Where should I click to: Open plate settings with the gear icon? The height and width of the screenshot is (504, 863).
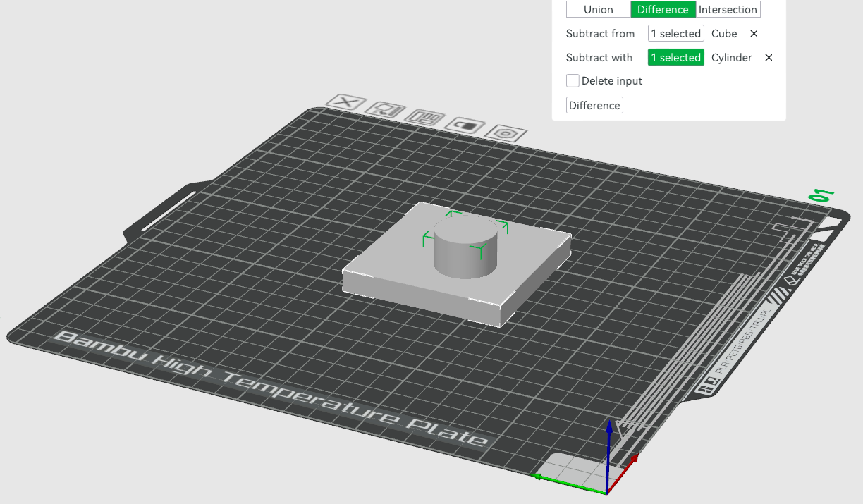click(x=505, y=134)
